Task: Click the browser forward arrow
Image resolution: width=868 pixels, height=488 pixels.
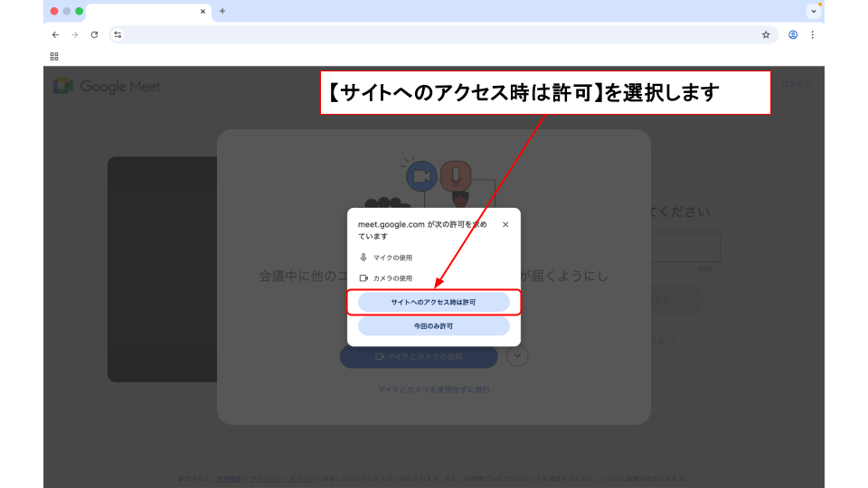Action: click(x=74, y=34)
